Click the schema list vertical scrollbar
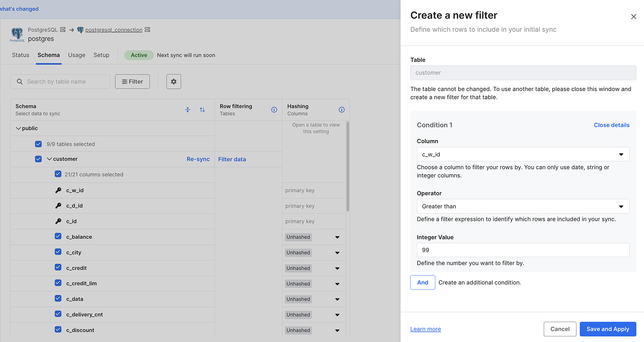This screenshot has width=644, height=342. (348, 166)
